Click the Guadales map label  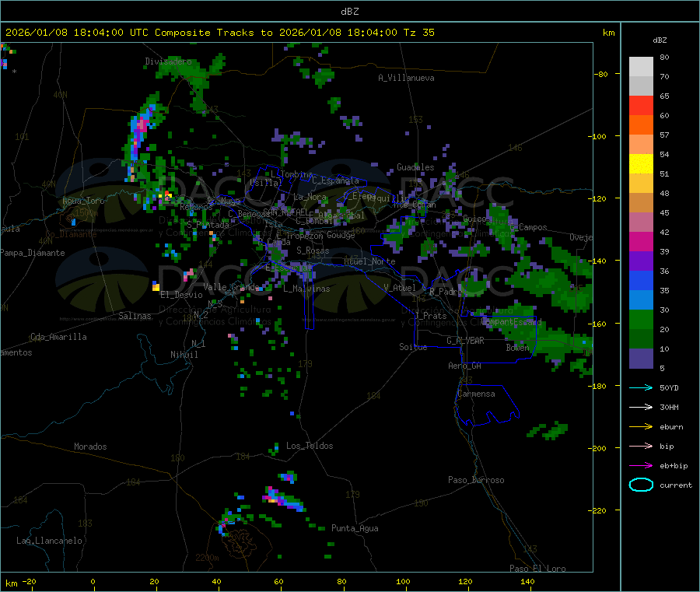click(x=415, y=167)
